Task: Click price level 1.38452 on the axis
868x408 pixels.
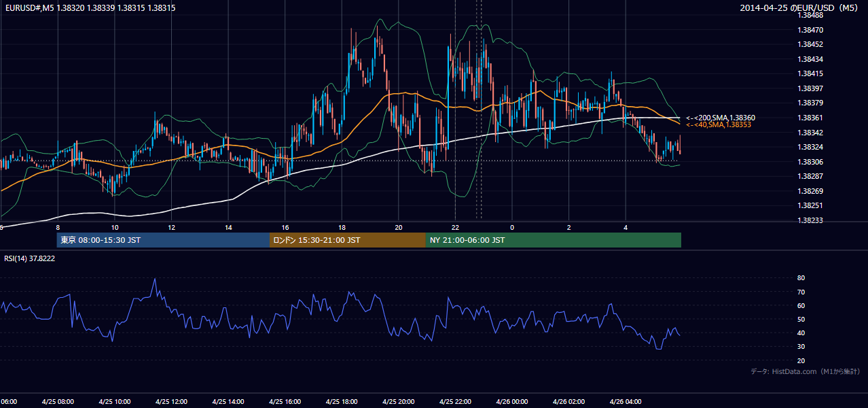Action: tap(811, 44)
